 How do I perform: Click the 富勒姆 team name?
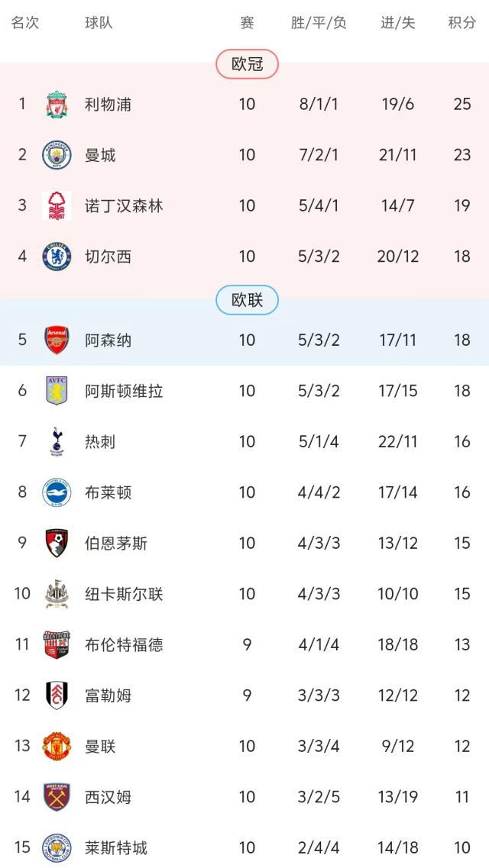pos(108,695)
